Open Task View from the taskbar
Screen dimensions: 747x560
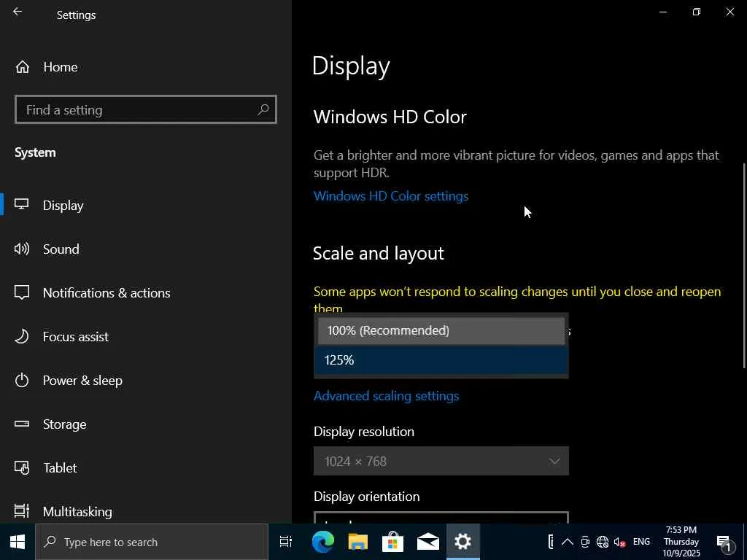(x=286, y=542)
